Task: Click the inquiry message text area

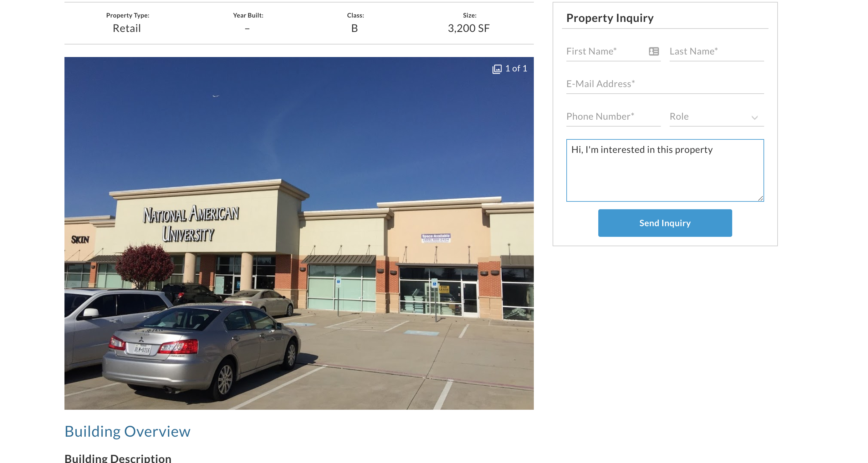Action: coord(665,170)
